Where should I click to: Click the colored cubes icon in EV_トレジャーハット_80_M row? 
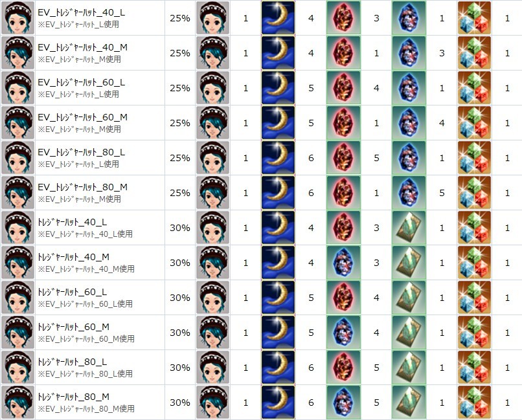coord(474,193)
